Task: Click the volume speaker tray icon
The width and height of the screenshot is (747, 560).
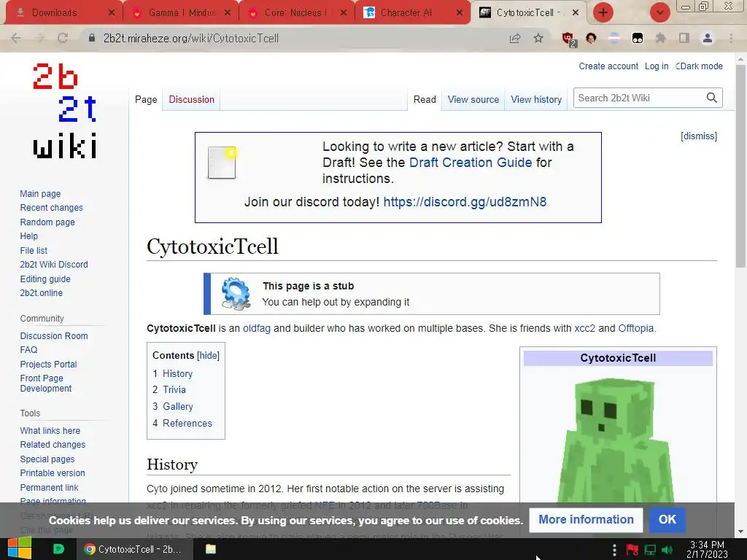Action: click(x=667, y=550)
